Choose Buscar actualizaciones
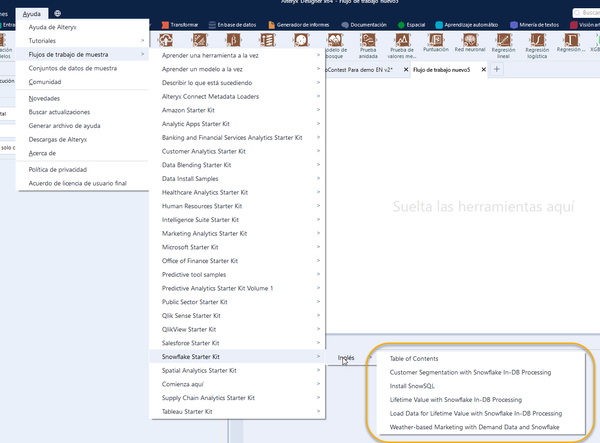Screen dimensions: 600x443 pyautogui.click(x=83, y=112)
